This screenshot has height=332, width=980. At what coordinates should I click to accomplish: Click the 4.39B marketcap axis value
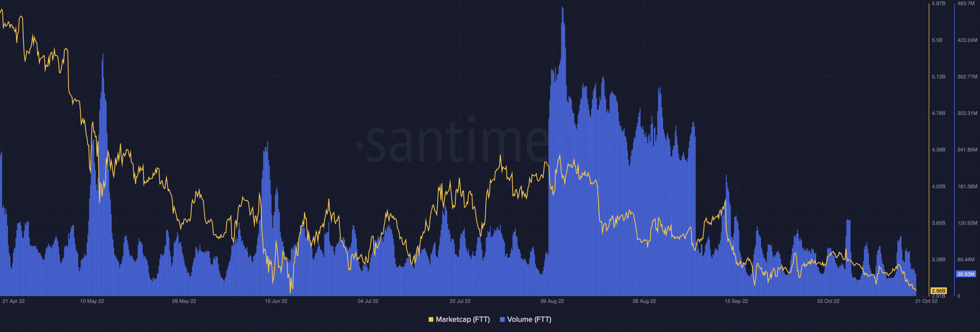pyautogui.click(x=938, y=150)
